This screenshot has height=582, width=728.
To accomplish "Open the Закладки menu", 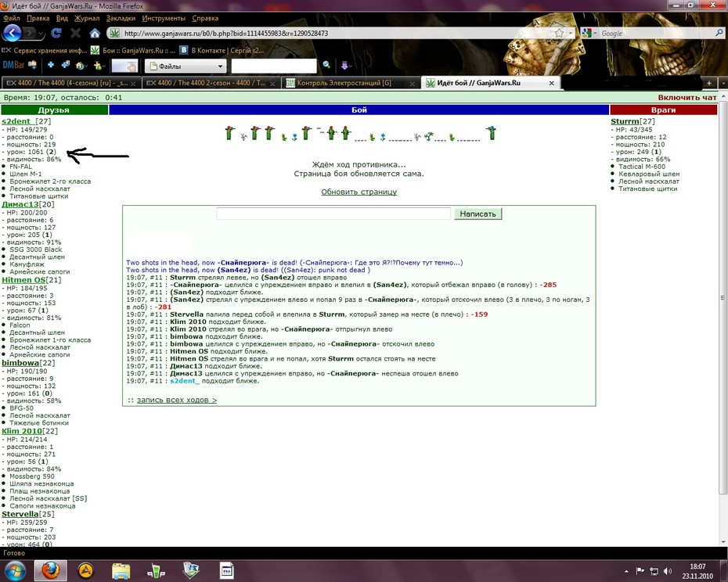I will pos(121,18).
